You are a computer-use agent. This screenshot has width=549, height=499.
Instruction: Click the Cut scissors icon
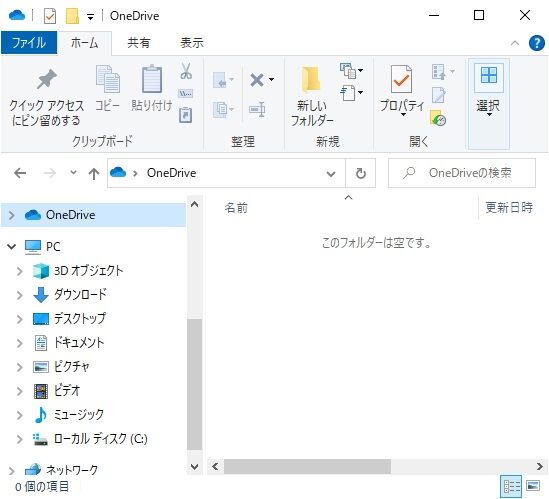(x=186, y=71)
